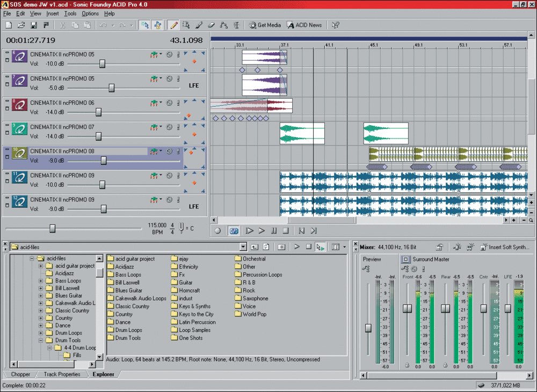Select the Draw tool in the toolbar
Screen dimensions: 537x392
point(173,25)
